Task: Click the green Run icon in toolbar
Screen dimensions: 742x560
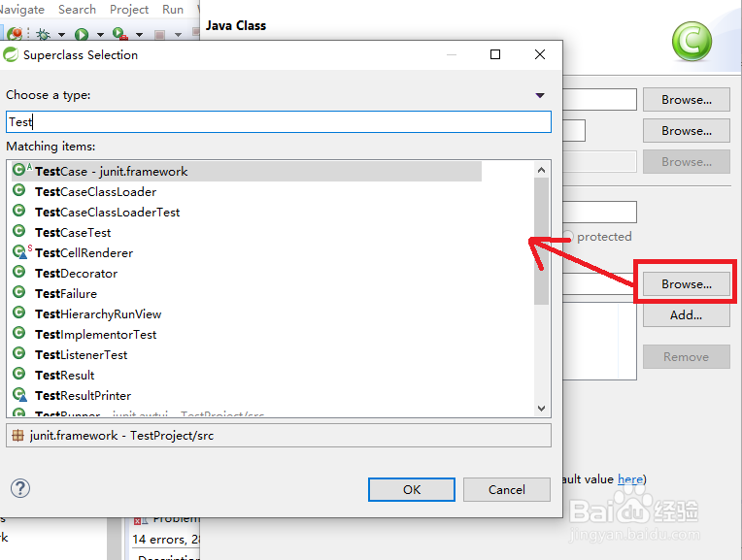Action: [x=82, y=34]
